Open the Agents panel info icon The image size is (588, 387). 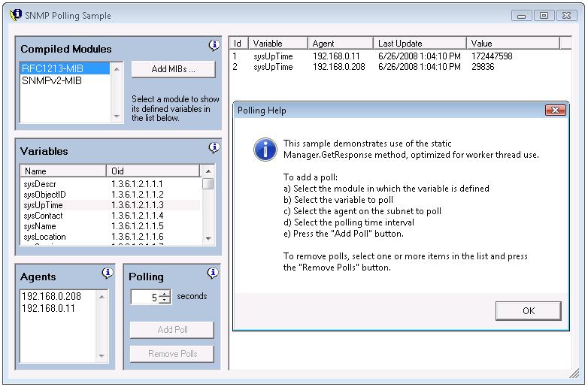point(108,273)
